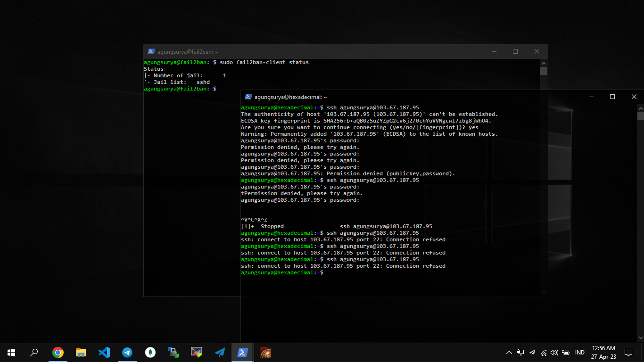Open Telegram from the taskbar

127,352
